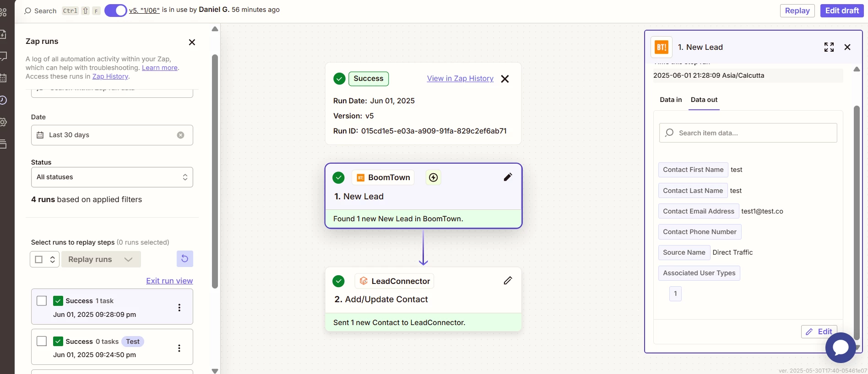Expand the All statuses dropdown

(112, 177)
